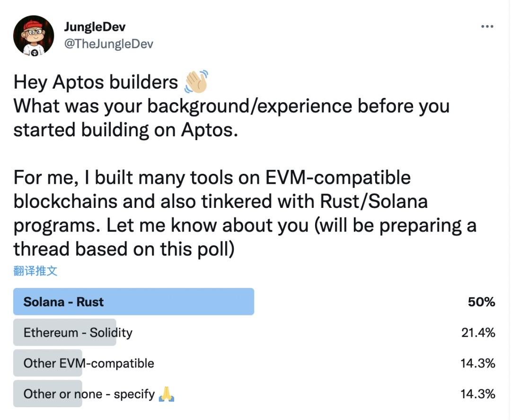Image resolution: width=511 pixels, height=420 pixels.
Task: Click the "Hey Aptos builders" greeting text
Action: point(96,82)
